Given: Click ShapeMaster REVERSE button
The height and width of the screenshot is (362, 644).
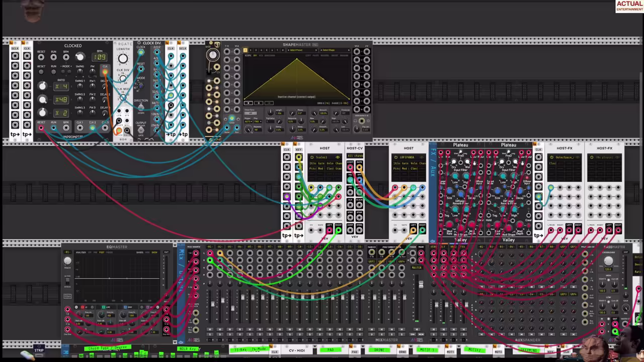Looking at the screenshot, I should tap(325, 55).
